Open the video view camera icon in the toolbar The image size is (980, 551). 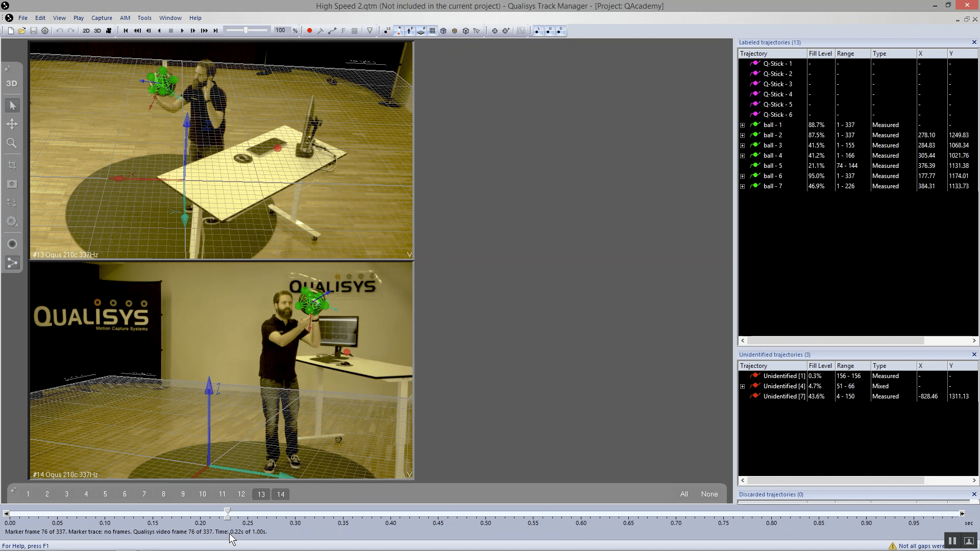(x=108, y=31)
